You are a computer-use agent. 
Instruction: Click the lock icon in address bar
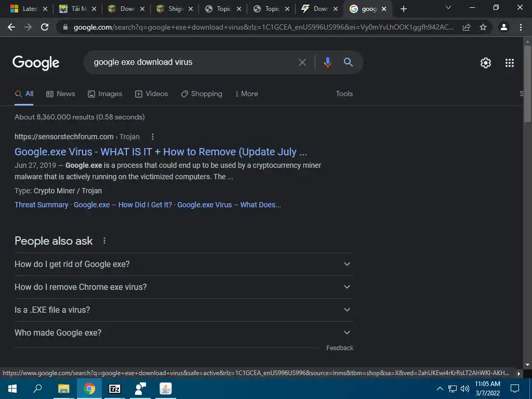[65, 27]
